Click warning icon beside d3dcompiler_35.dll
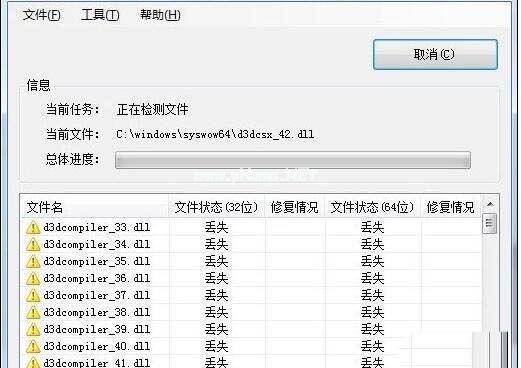 33,262
